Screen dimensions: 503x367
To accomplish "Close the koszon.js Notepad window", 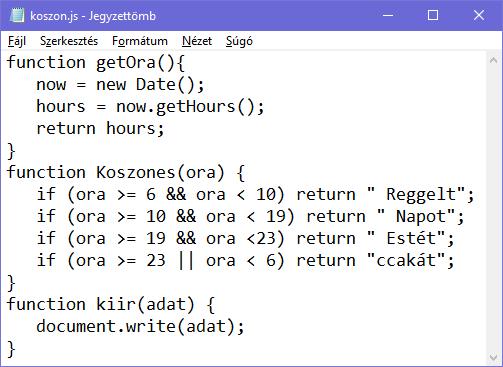I will [479, 15].
